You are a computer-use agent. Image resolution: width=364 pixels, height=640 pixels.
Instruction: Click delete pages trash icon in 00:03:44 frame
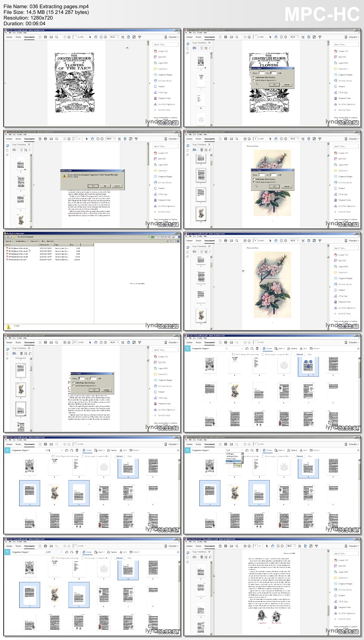(x=257, y=349)
